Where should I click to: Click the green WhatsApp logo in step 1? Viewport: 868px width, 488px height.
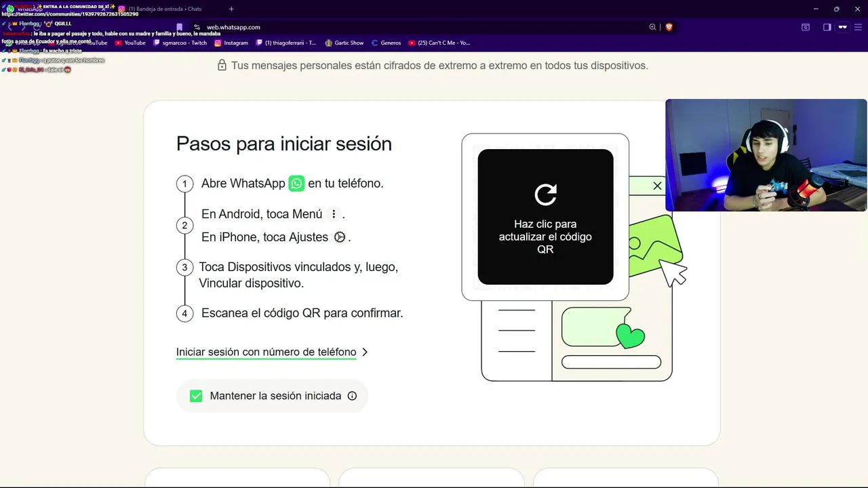click(x=296, y=183)
